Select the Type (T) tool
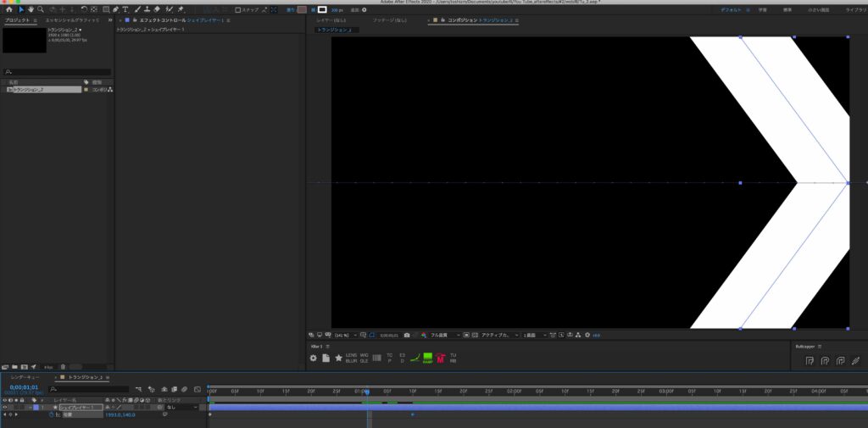This screenshot has height=428, width=868. point(125,9)
